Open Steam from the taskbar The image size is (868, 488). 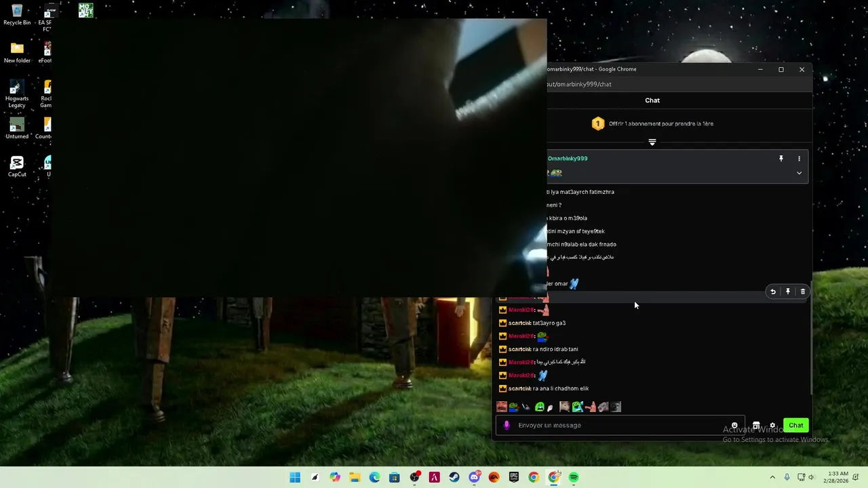[454, 478]
